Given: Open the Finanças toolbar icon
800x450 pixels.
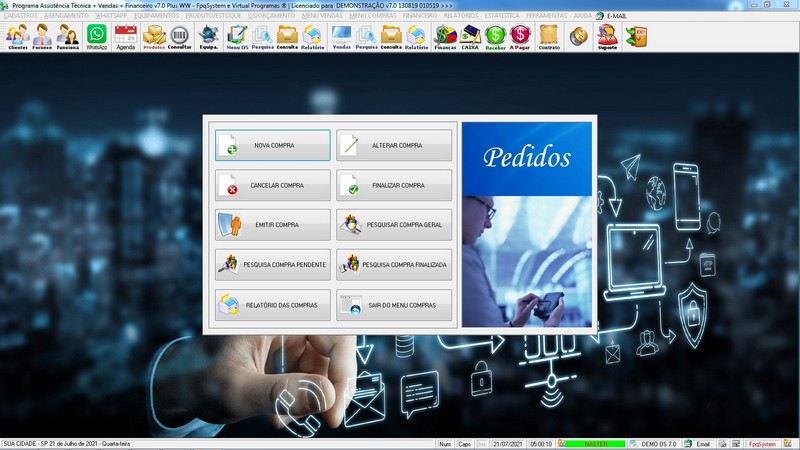Looking at the screenshot, I should (x=445, y=37).
